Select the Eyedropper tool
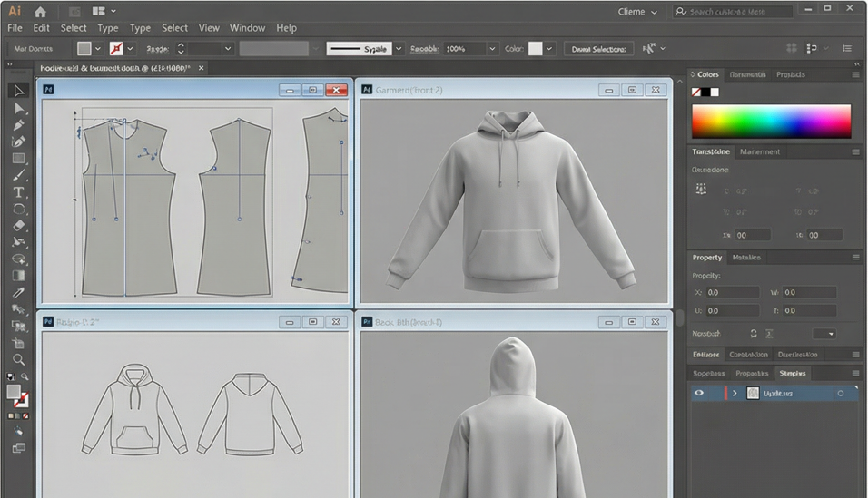The height and width of the screenshot is (498, 868). (x=18, y=293)
